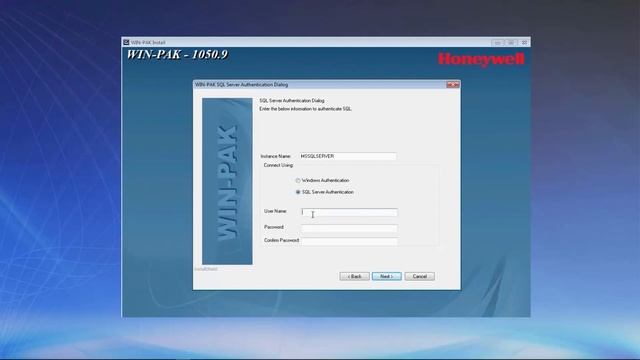Click the 'WIN-PAK - 1050.9' heading text
The image size is (640, 360).
pyautogui.click(x=177, y=54)
